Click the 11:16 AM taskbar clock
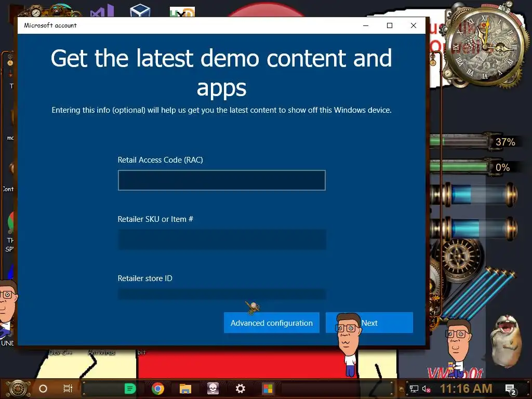This screenshot has height=399, width=532. click(466, 389)
